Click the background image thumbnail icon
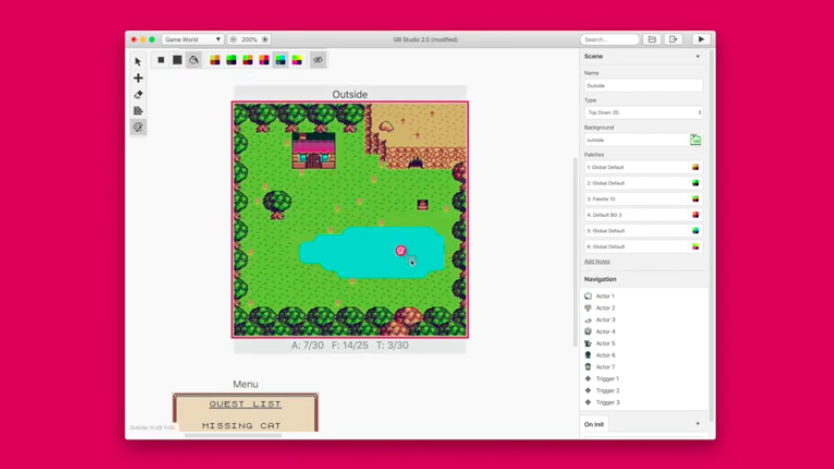This screenshot has width=834, height=469. (696, 140)
